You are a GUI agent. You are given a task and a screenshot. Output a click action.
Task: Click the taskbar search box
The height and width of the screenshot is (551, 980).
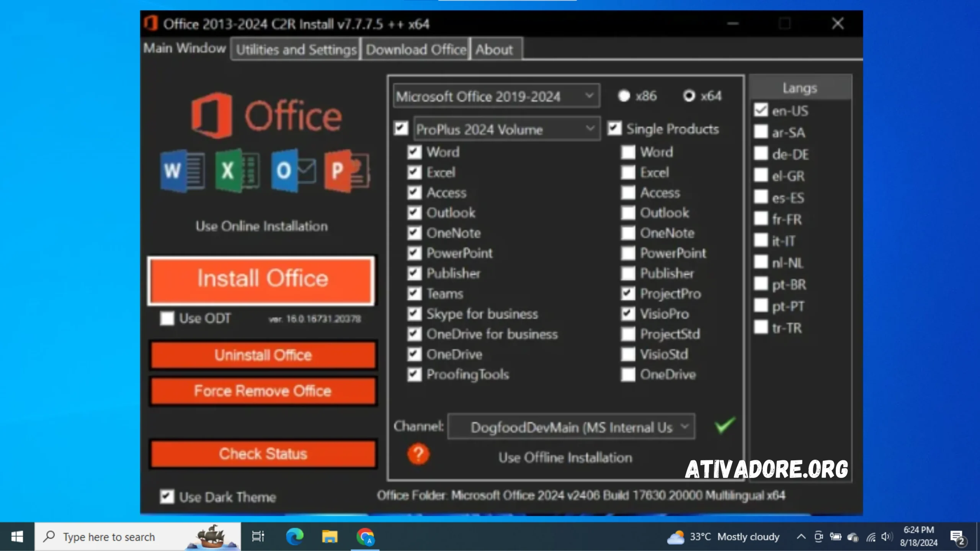pos(138,536)
